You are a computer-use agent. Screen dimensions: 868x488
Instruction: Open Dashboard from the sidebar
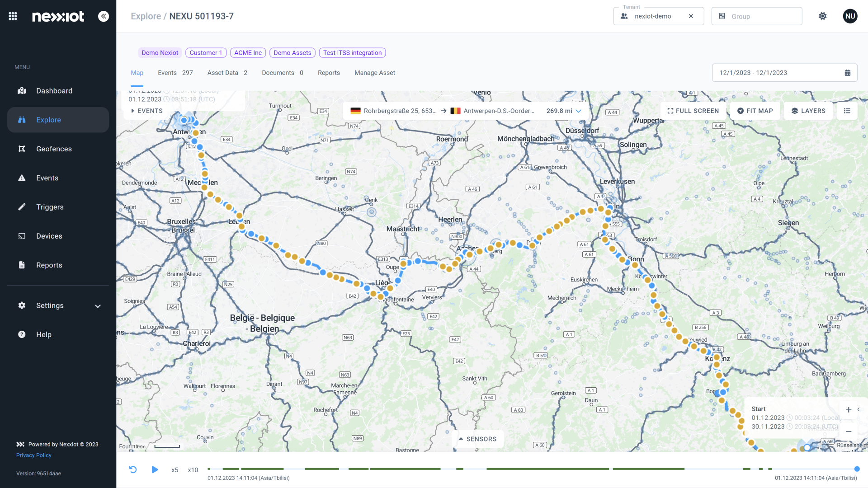pos(58,91)
